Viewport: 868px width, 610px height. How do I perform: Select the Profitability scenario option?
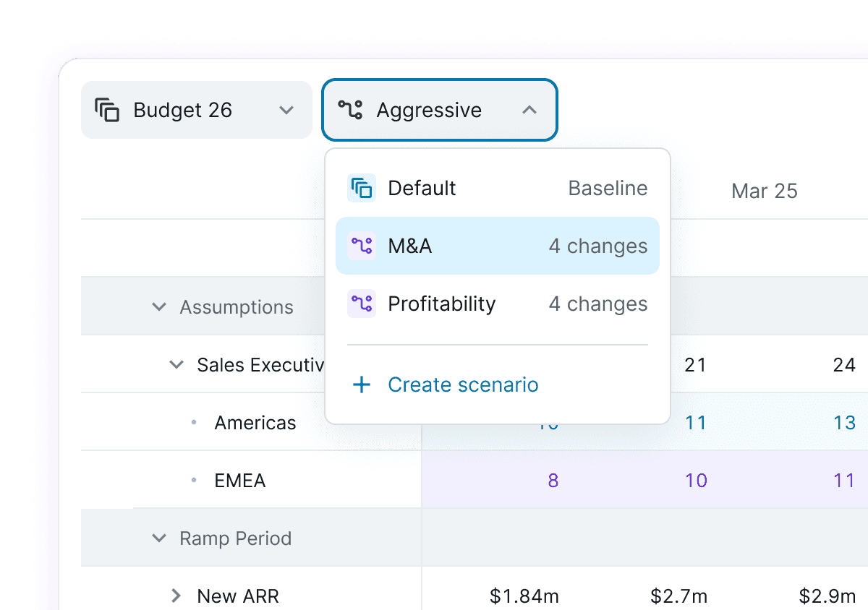click(498, 304)
